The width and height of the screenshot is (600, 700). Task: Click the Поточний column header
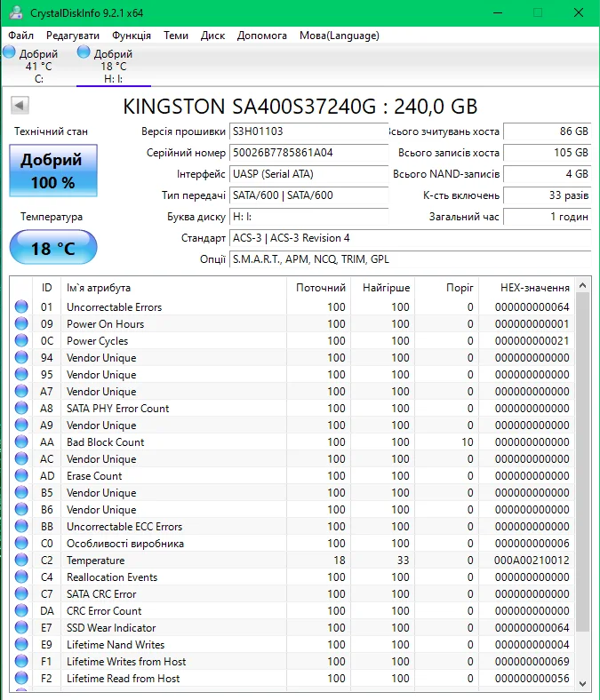(x=320, y=288)
